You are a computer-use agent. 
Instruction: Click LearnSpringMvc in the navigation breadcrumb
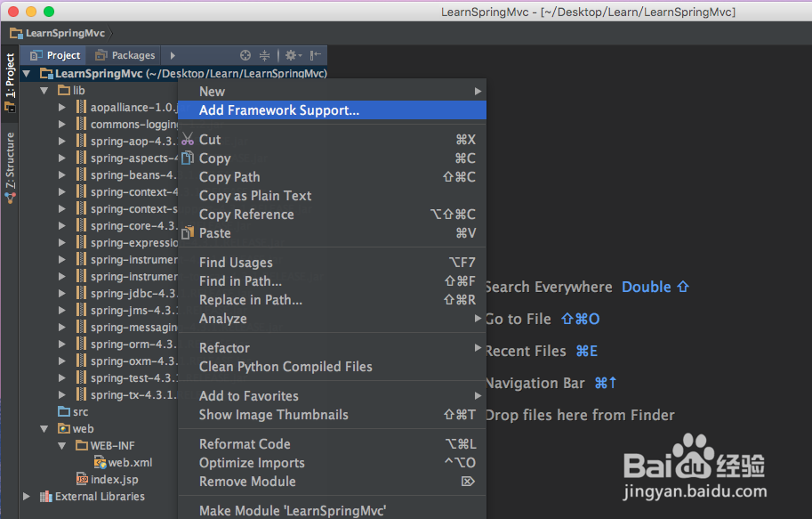[x=58, y=33]
